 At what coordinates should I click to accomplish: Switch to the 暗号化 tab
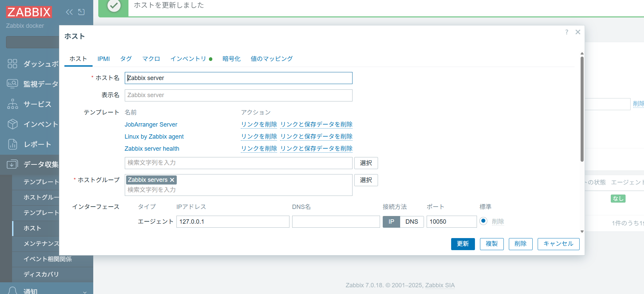[x=231, y=59]
